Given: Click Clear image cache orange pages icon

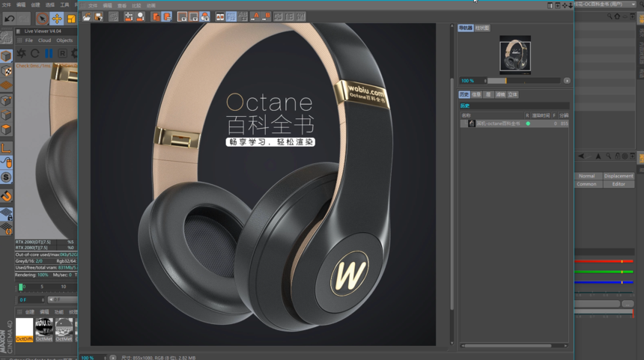Looking at the screenshot, I should pyautogui.click(x=156, y=16).
